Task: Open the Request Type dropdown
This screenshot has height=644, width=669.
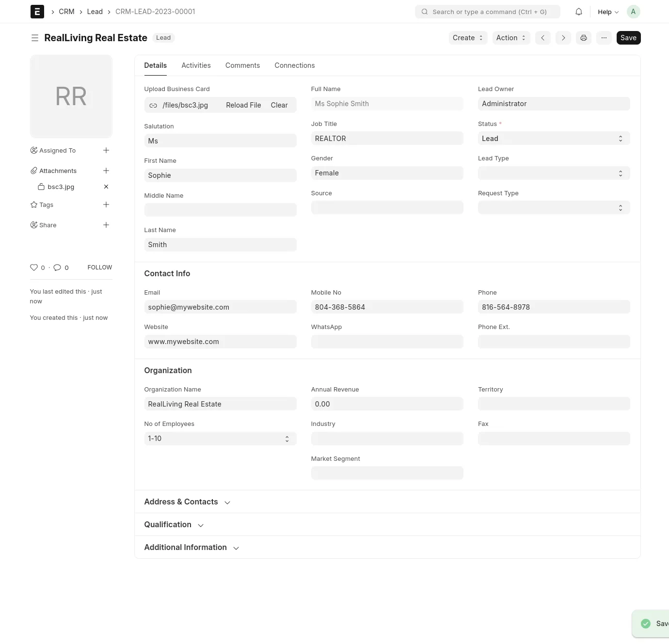Action: click(554, 208)
